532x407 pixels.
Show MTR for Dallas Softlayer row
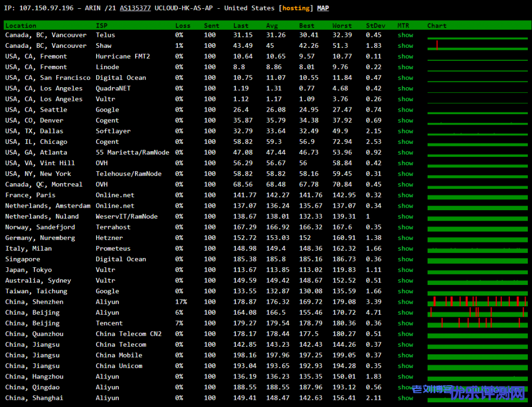tap(405, 131)
